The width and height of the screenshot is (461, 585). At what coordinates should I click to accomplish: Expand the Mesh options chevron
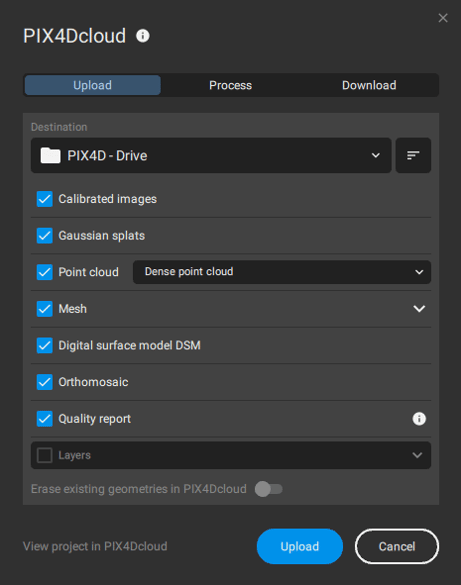[x=419, y=309]
